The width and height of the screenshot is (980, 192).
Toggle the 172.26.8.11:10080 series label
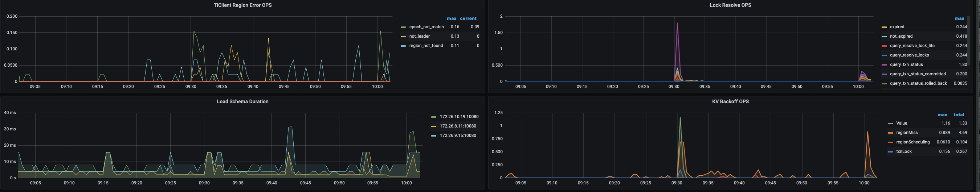[458, 126]
